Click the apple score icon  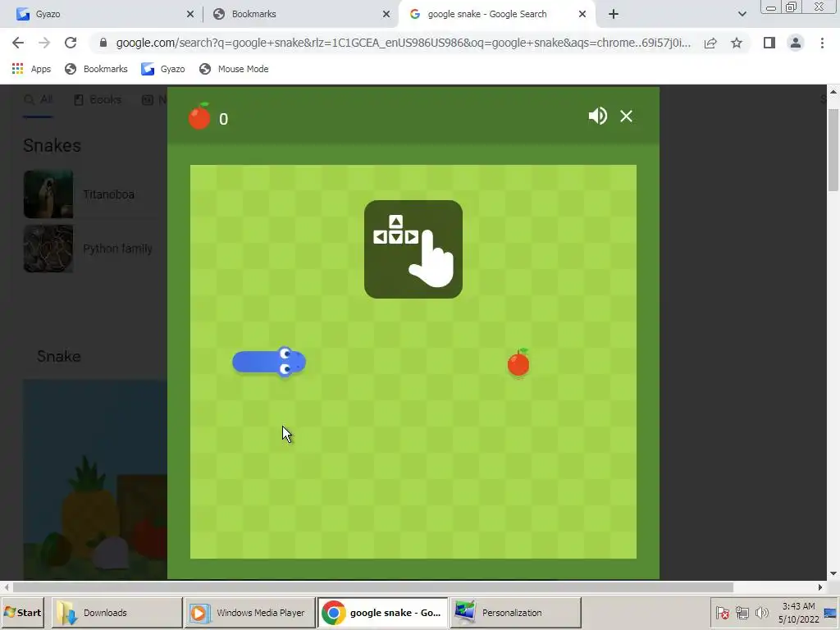(199, 116)
